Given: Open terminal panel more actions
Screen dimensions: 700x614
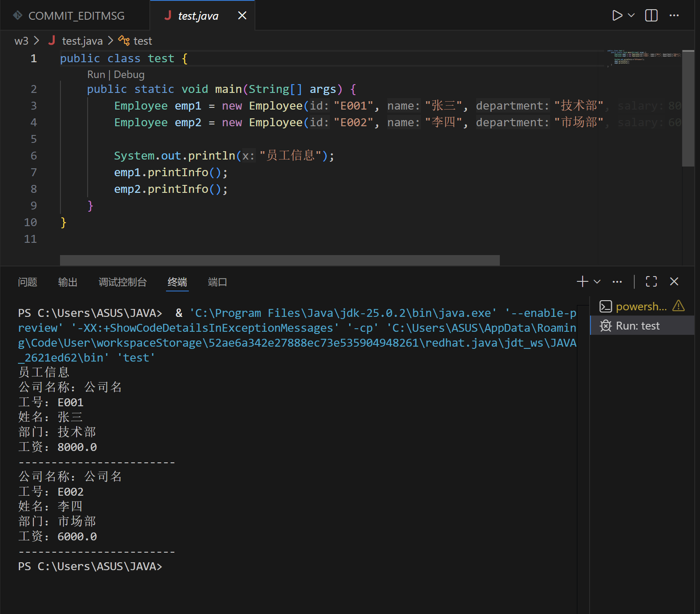Looking at the screenshot, I should click(617, 282).
